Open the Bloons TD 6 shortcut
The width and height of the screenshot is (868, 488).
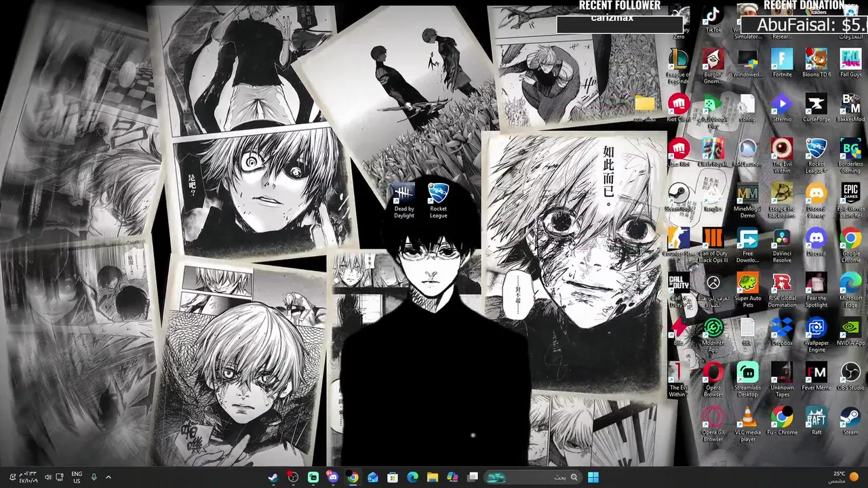click(816, 62)
